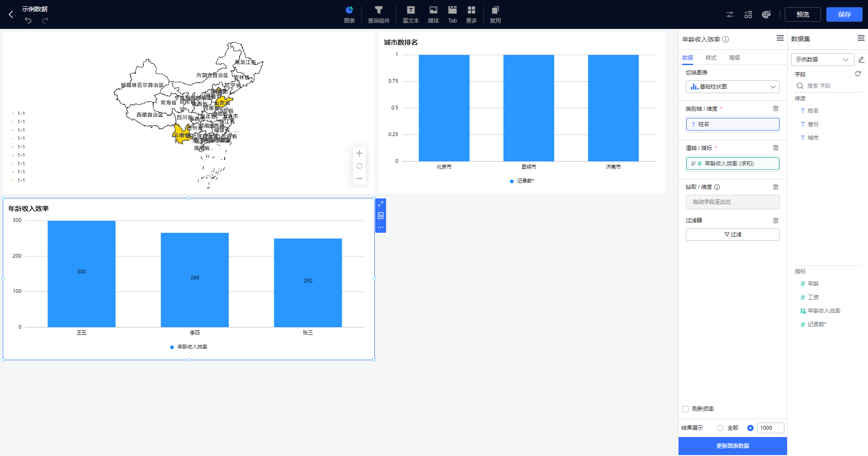Click the edit dataset pencil icon

pyautogui.click(x=861, y=60)
